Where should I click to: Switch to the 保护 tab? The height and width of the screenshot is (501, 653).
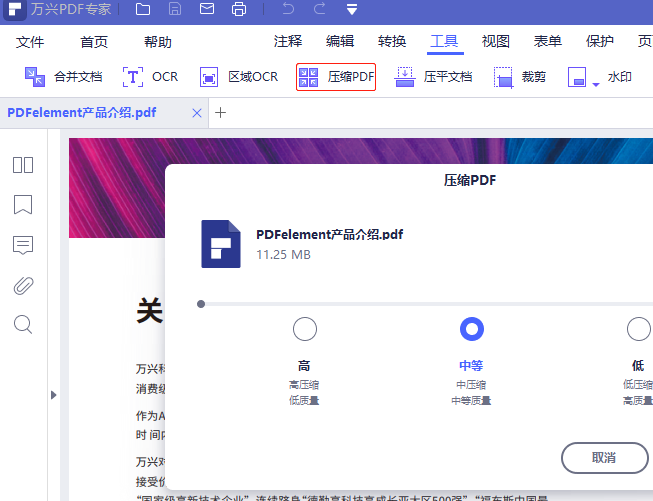[600, 41]
